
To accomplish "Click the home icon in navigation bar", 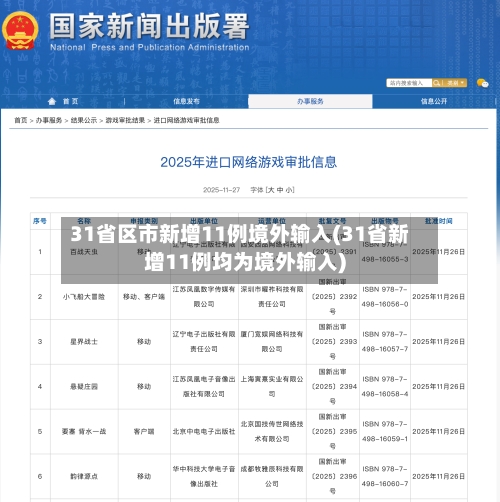I will tap(52, 101).
